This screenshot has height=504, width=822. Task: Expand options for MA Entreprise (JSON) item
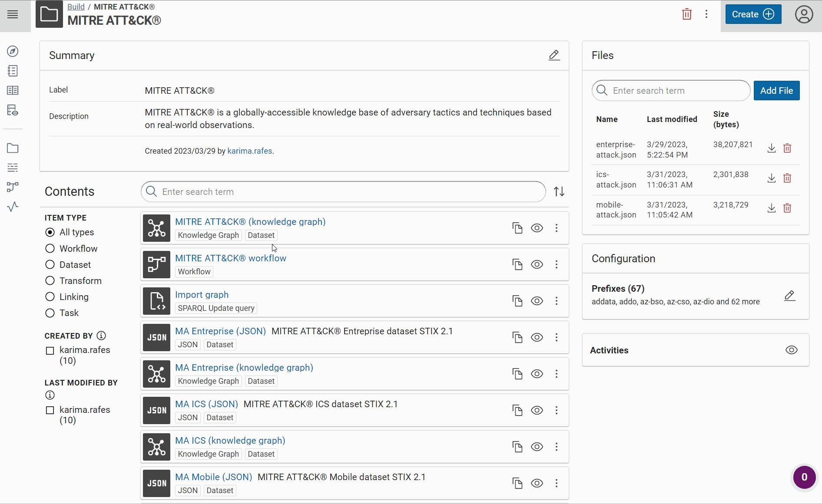pos(556,337)
